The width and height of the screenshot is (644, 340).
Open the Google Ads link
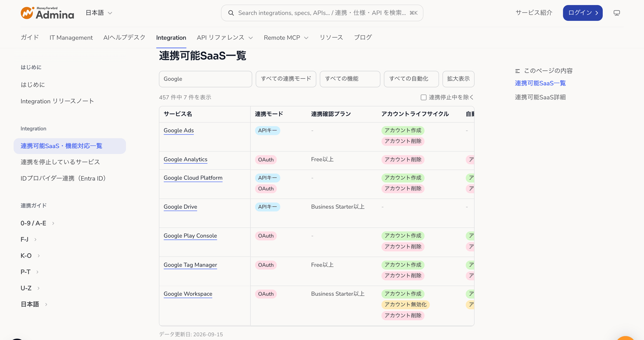coord(179,130)
